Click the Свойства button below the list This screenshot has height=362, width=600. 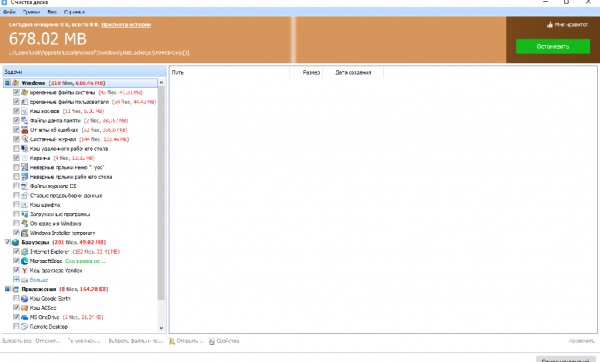click(224, 341)
